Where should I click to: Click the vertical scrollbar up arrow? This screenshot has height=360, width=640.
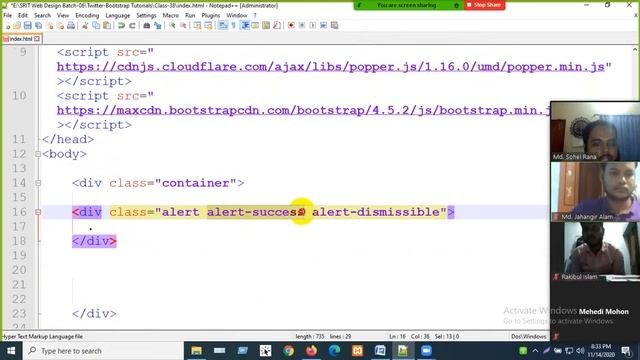(x=635, y=49)
